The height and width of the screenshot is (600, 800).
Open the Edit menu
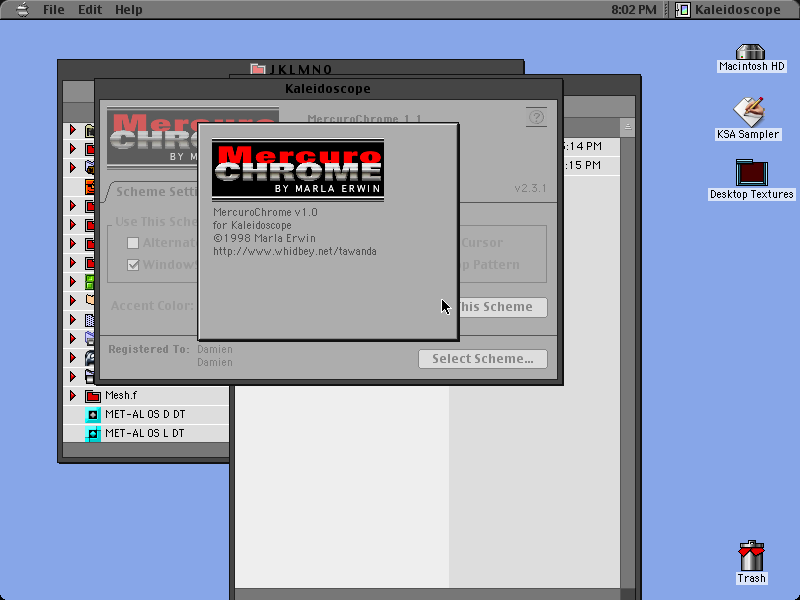(x=90, y=10)
